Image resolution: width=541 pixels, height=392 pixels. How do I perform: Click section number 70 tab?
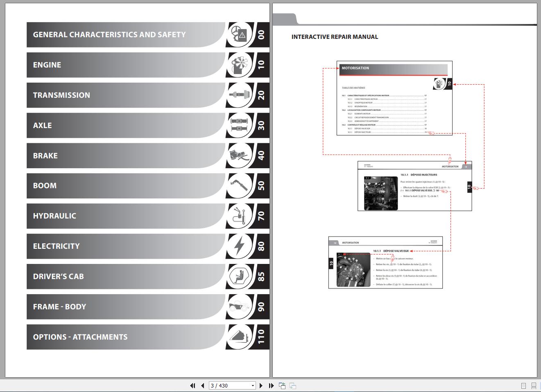point(261,216)
